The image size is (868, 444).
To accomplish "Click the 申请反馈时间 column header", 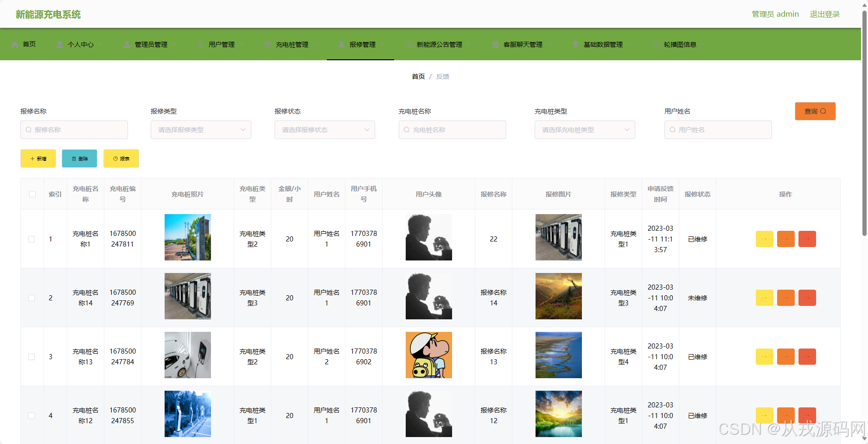I will click(660, 194).
